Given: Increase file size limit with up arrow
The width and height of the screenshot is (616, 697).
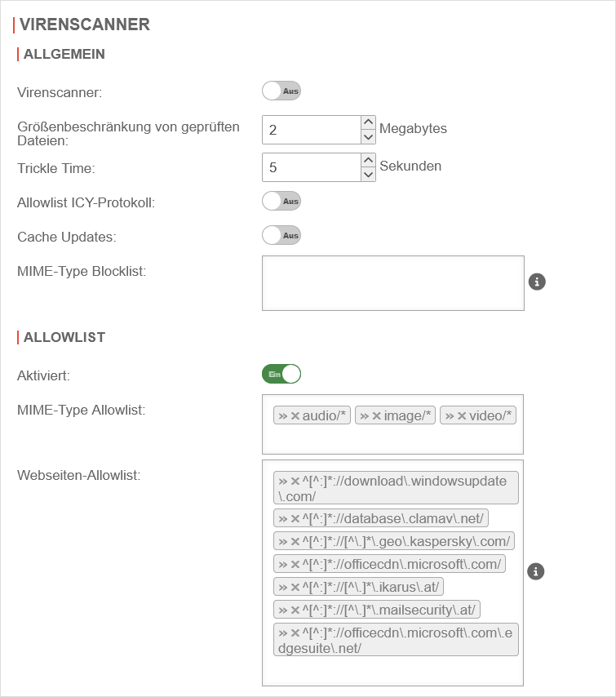Looking at the screenshot, I should click(368, 122).
